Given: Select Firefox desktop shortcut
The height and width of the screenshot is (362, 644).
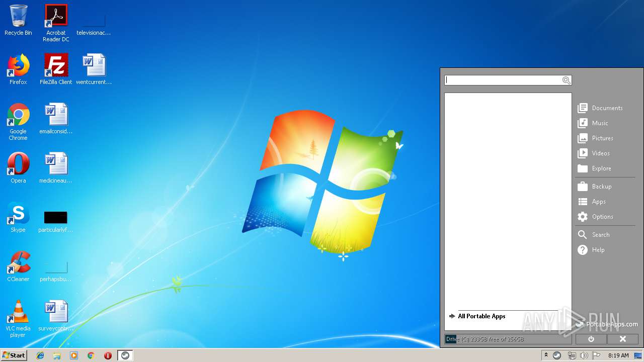Looking at the screenshot, I should 18,69.
